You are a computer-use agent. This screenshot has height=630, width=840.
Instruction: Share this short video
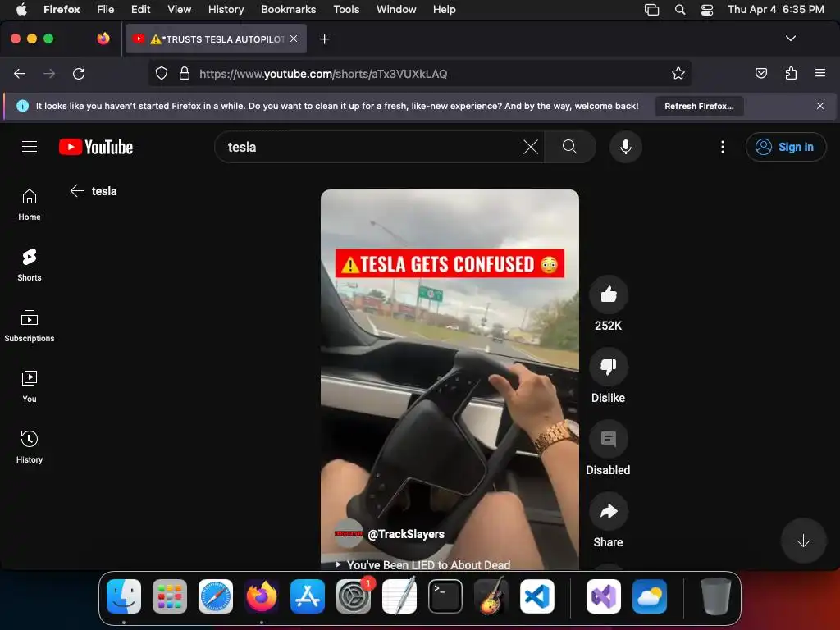(608, 512)
